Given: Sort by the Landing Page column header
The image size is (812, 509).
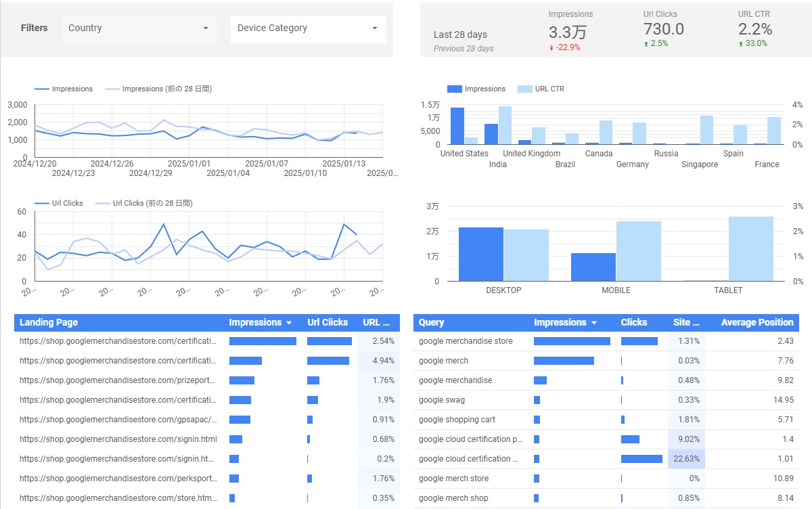Looking at the screenshot, I should 49,322.
